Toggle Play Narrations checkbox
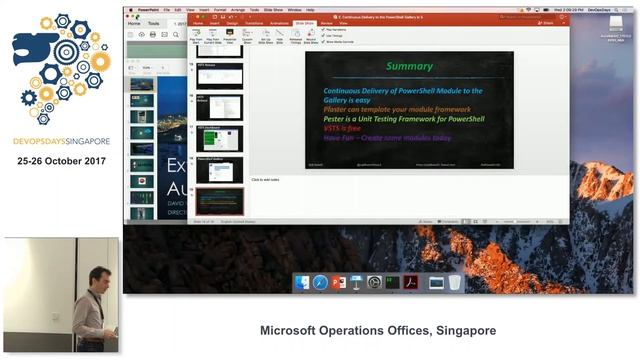 pos(324,30)
